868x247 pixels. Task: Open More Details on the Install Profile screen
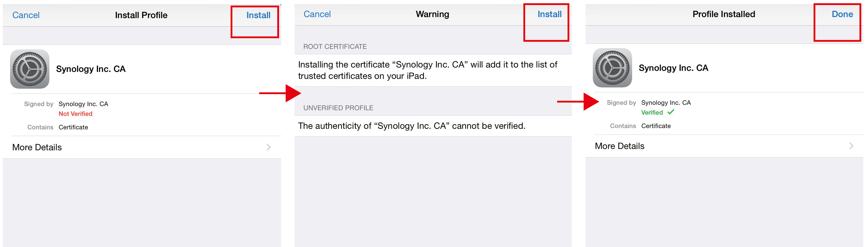tap(37, 147)
